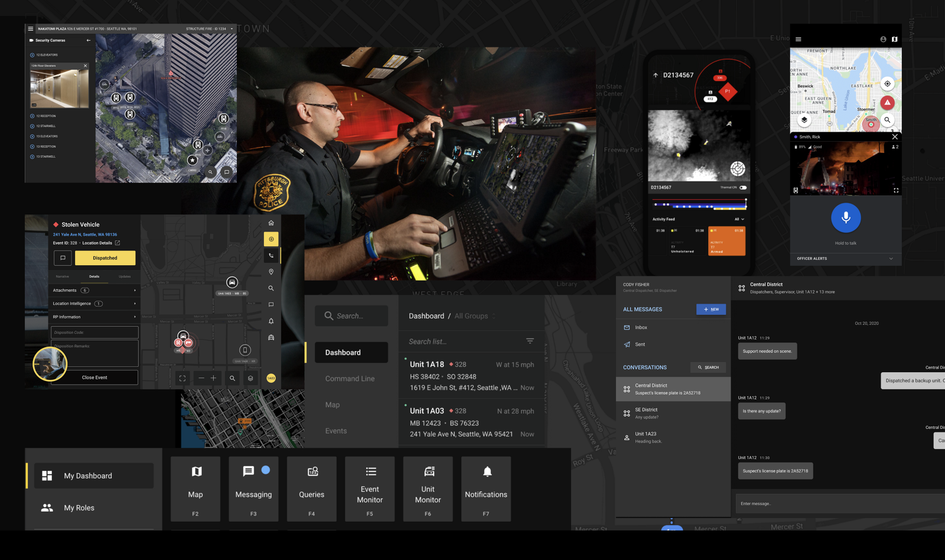This screenshot has height=560, width=945.
Task: Open the Unit Monitor F6 tile
Action: tap(428, 489)
